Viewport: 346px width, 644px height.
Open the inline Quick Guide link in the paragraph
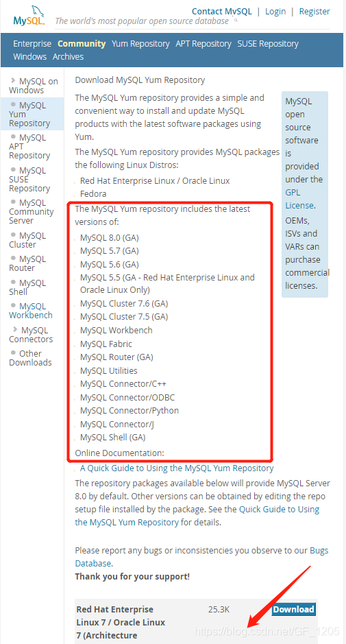[197, 516]
